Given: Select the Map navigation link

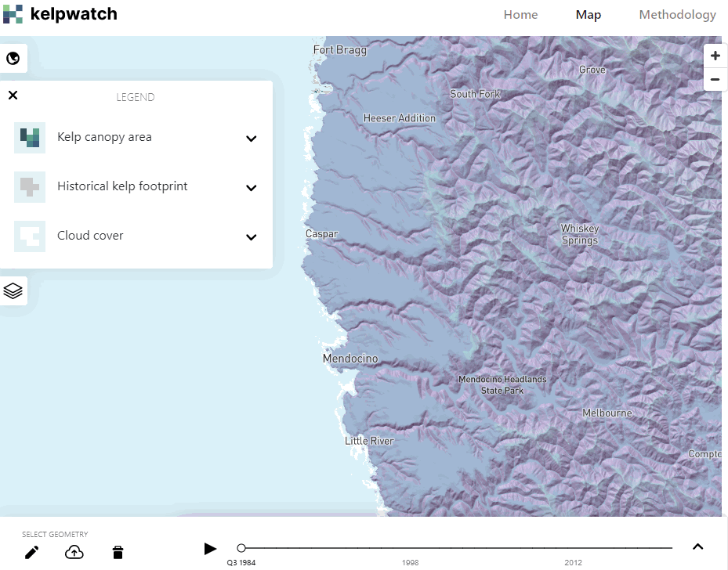Looking at the screenshot, I should 589,14.
